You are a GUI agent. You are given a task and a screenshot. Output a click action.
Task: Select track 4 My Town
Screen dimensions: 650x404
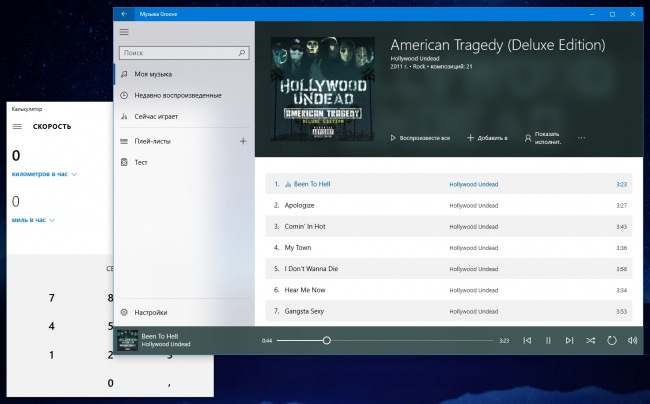click(x=449, y=247)
